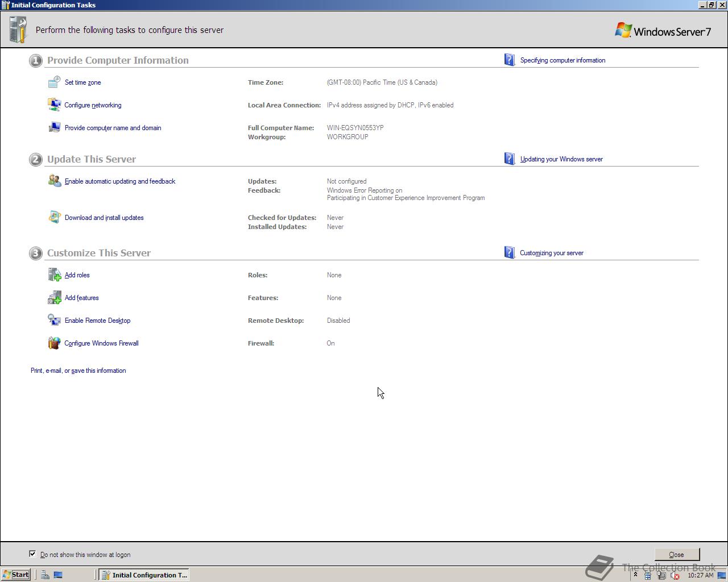Click the Add features icon

tap(54, 298)
